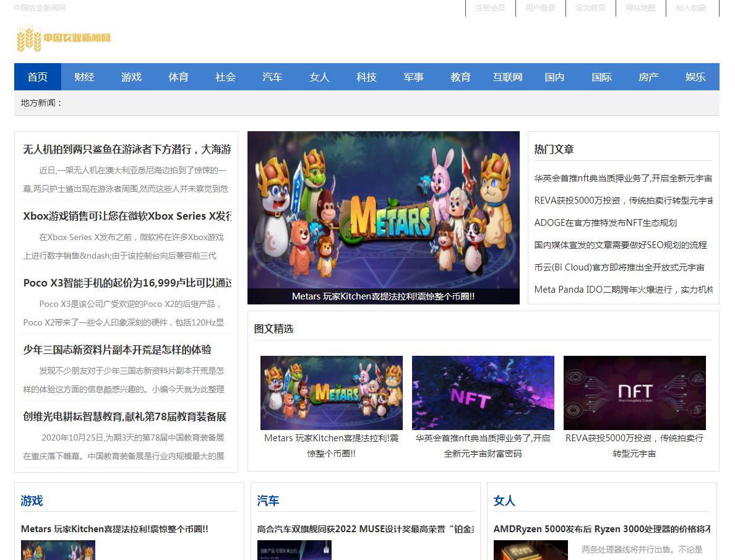Go to the 科技 section
The width and height of the screenshot is (735, 560).
[366, 77]
